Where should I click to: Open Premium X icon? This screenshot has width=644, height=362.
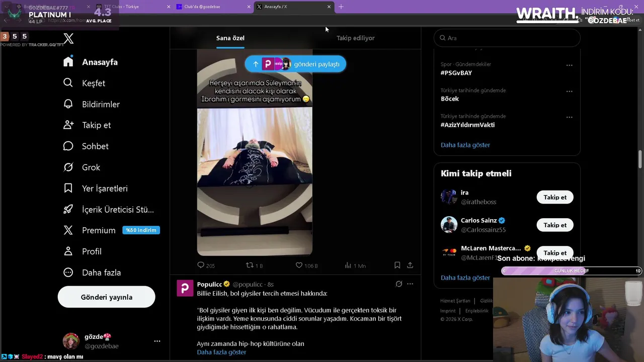coord(68,230)
